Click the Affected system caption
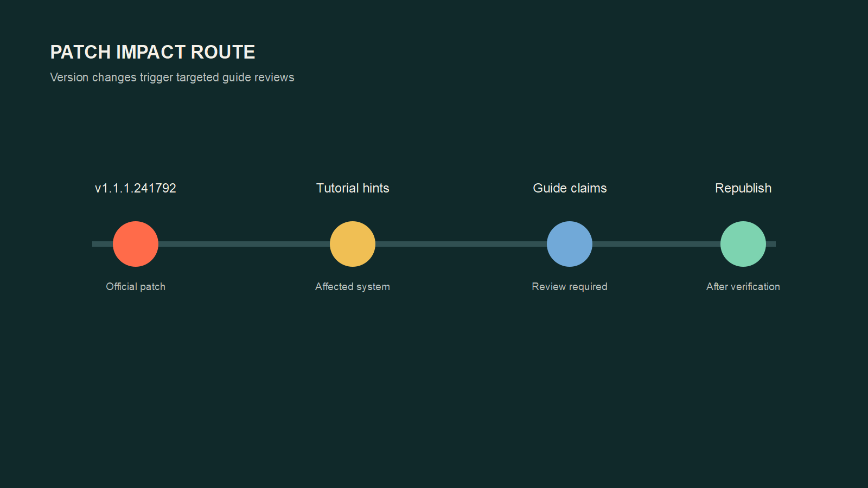The height and width of the screenshot is (488, 868). pyautogui.click(x=353, y=286)
